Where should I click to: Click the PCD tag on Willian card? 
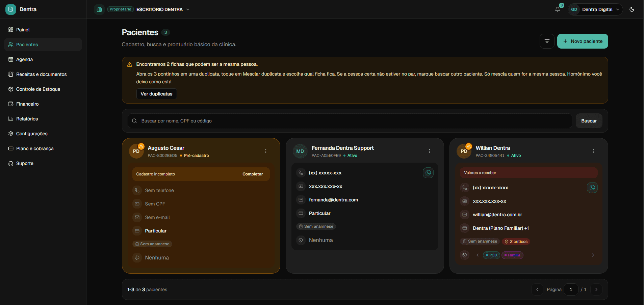(491, 255)
